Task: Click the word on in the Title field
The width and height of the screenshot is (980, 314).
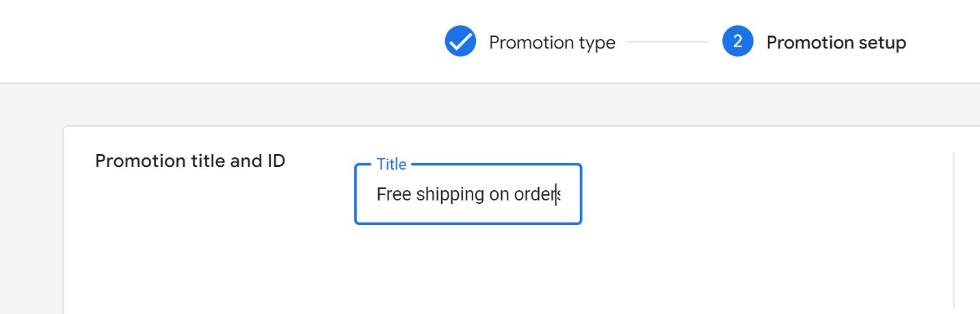Action: tap(499, 196)
